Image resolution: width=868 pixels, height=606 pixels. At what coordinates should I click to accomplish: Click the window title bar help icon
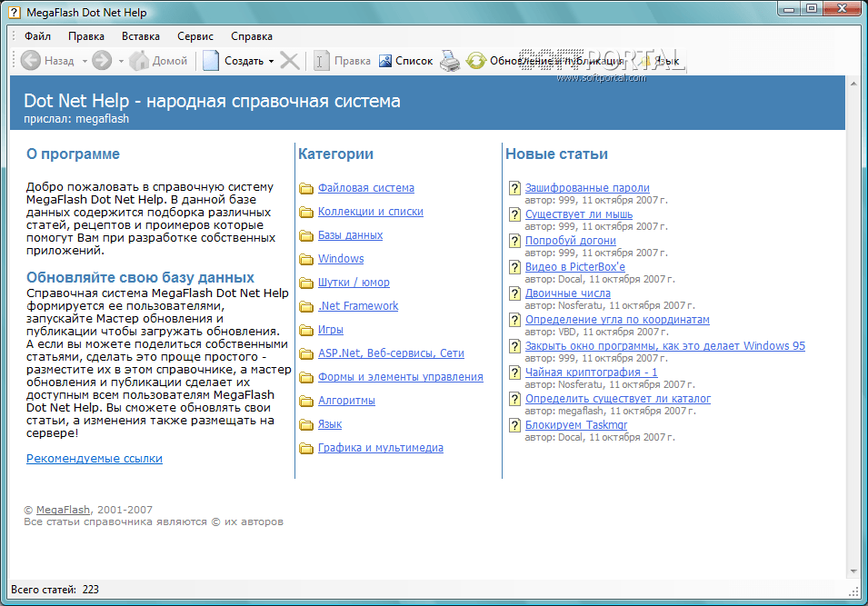15,12
